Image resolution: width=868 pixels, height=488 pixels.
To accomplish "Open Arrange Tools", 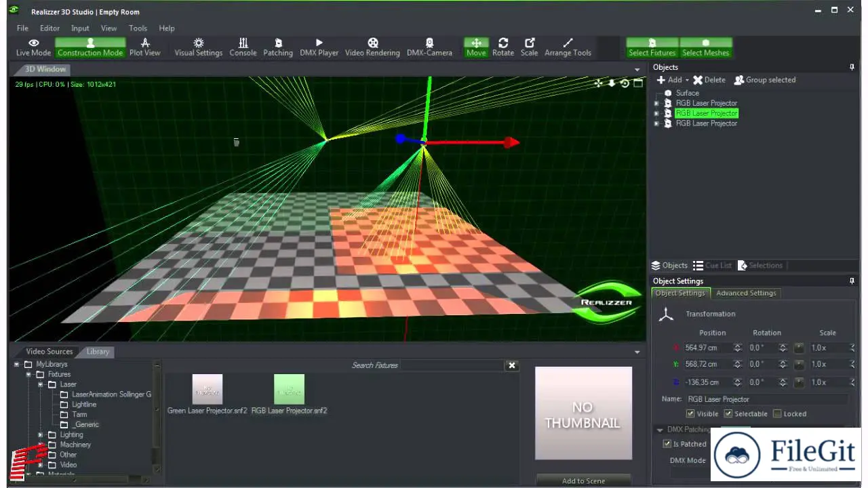I will click(x=568, y=47).
